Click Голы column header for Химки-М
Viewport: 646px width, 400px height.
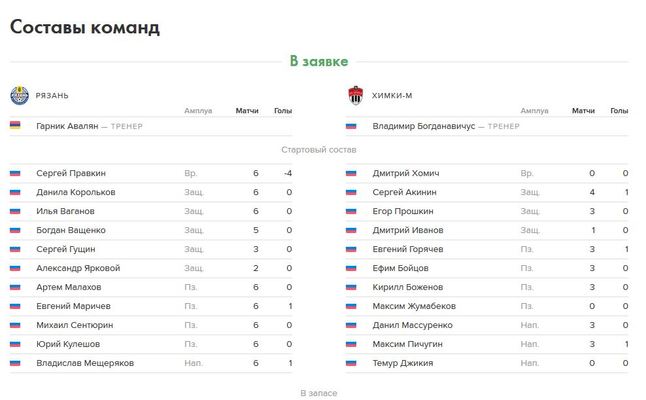[x=619, y=110]
